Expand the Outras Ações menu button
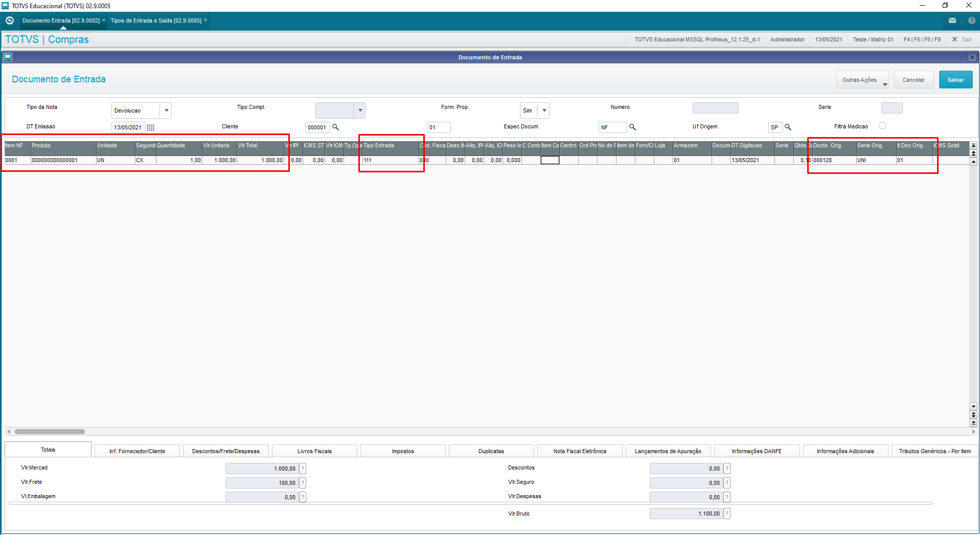 click(863, 80)
